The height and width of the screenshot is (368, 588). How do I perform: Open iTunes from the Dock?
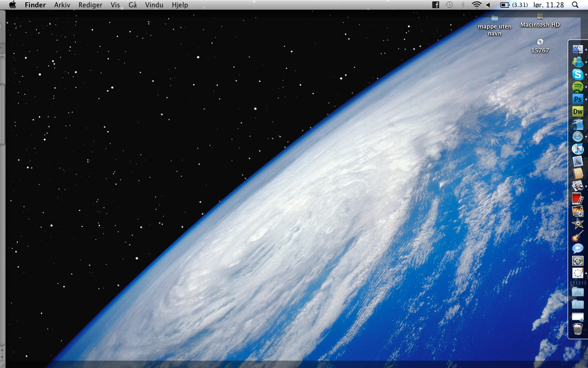[577, 149]
